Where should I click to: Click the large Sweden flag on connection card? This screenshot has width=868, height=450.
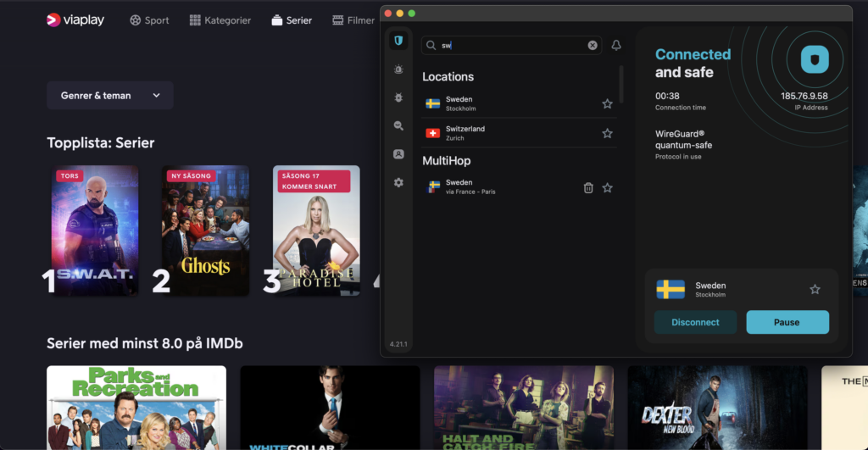coord(670,289)
